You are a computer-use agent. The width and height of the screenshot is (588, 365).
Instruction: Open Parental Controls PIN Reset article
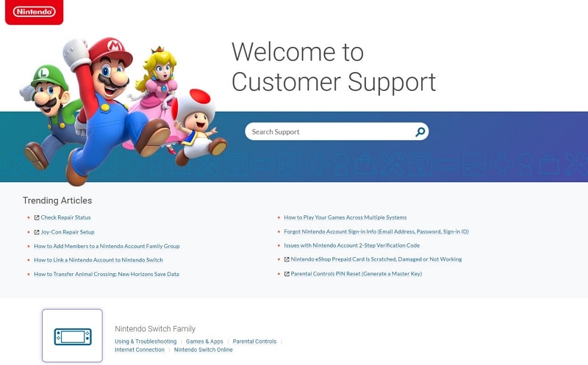[x=356, y=273]
